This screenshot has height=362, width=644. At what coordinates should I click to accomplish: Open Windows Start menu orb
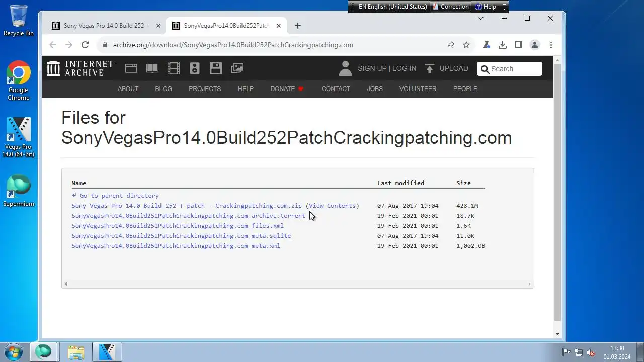(x=14, y=352)
